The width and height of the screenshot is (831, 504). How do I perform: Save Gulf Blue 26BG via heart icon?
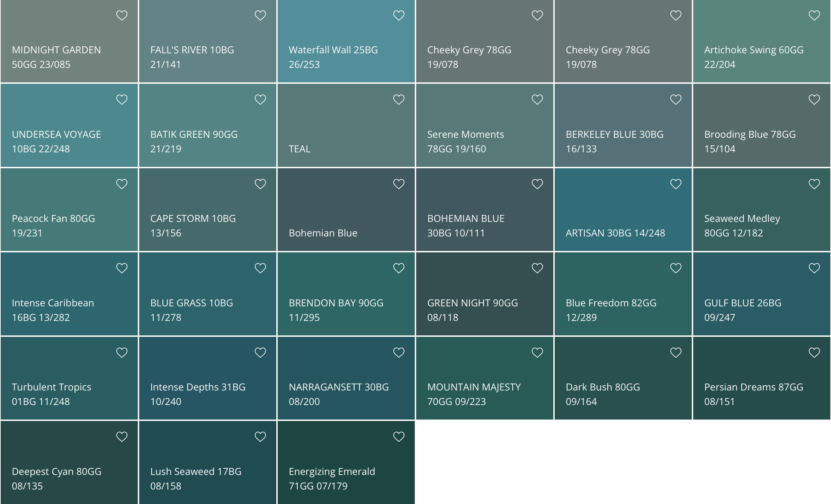click(x=814, y=268)
